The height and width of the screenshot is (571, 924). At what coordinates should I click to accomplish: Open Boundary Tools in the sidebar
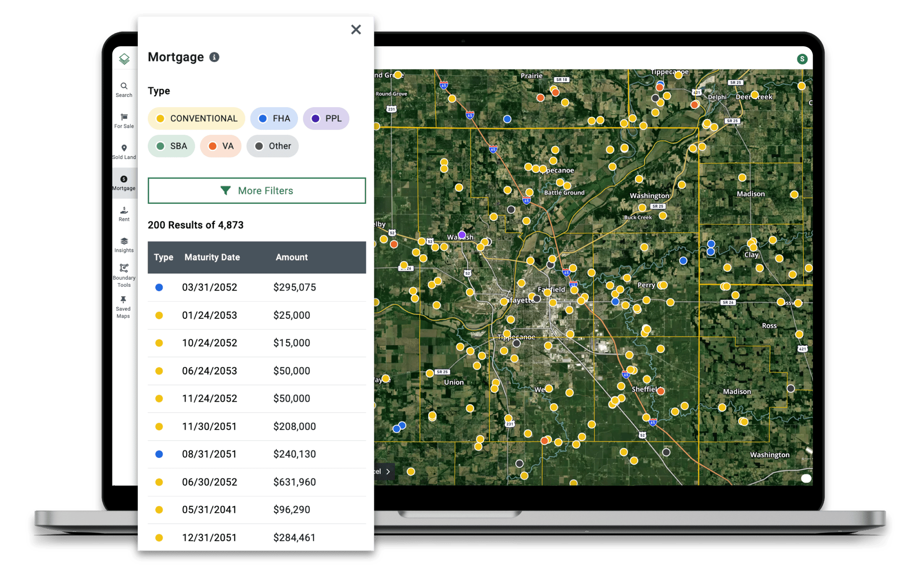coord(124,275)
